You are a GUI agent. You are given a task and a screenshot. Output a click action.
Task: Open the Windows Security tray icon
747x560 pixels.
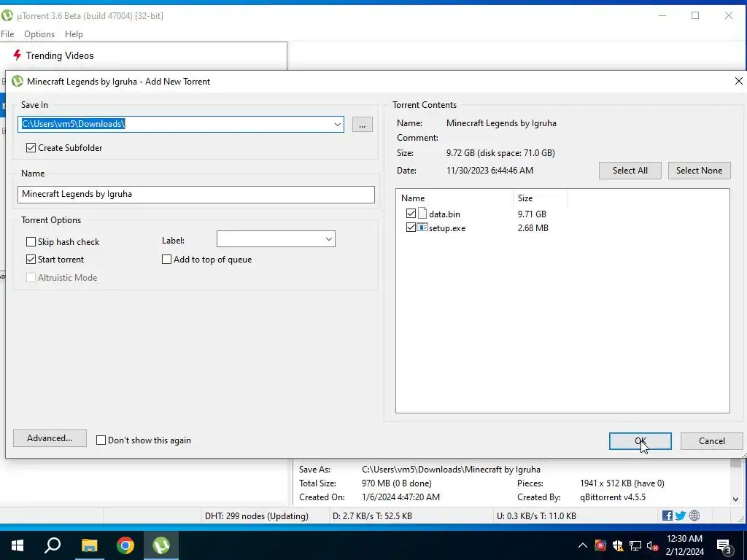[x=618, y=545]
